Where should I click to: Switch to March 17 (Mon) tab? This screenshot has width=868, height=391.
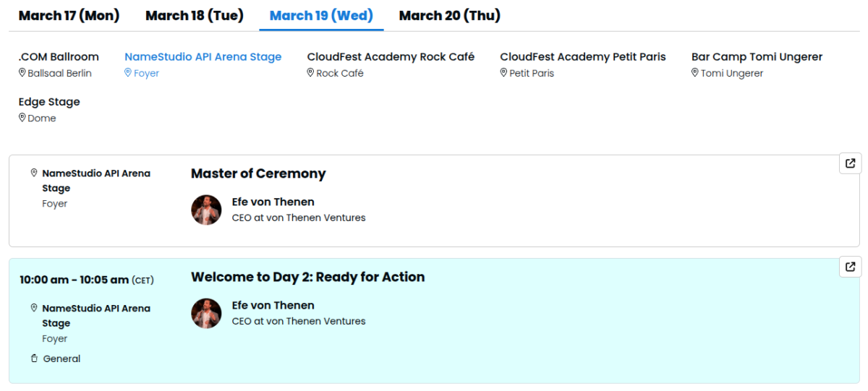point(69,15)
